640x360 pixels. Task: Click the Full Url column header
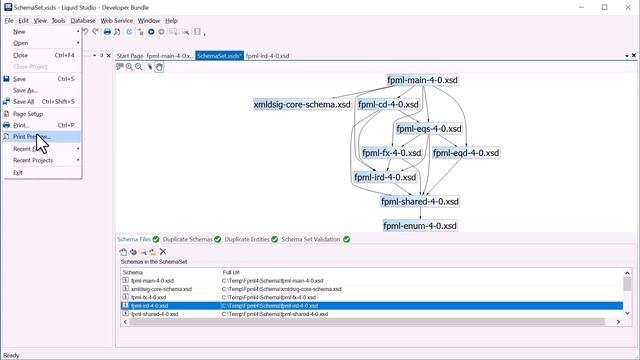(231, 272)
